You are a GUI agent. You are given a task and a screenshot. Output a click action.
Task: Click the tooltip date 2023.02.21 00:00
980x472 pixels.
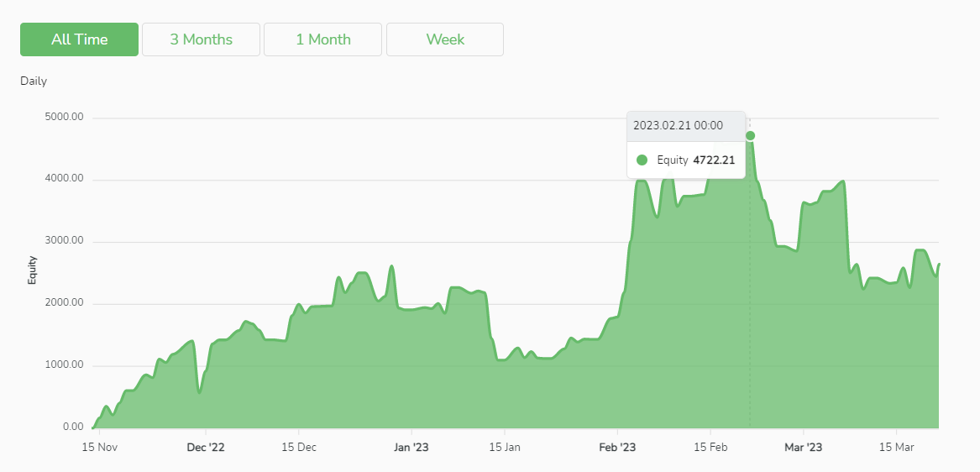click(678, 126)
